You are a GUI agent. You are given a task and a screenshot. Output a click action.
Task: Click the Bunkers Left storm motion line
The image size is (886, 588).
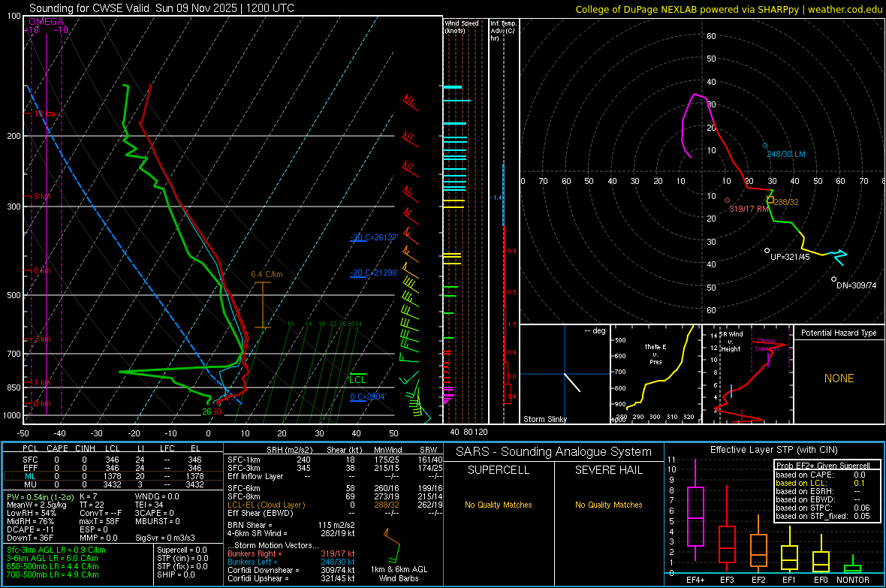tap(291, 562)
